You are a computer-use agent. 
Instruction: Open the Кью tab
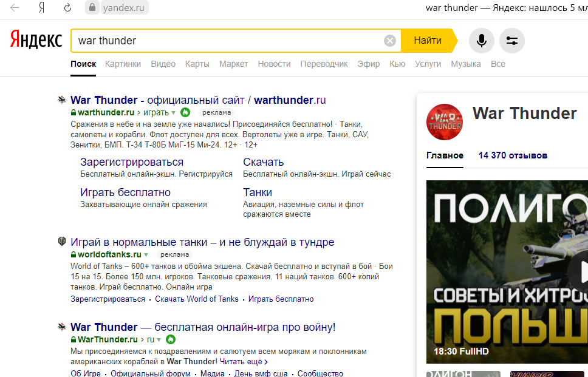[x=397, y=64]
